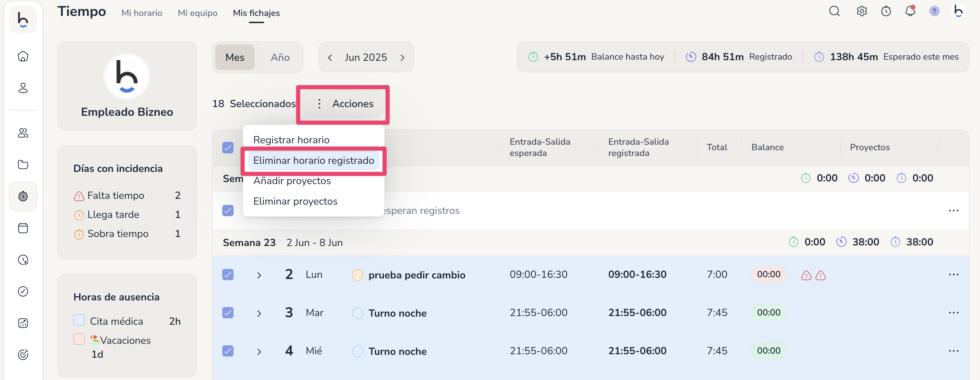Go to next month arrow

click(x=402, y=58)
